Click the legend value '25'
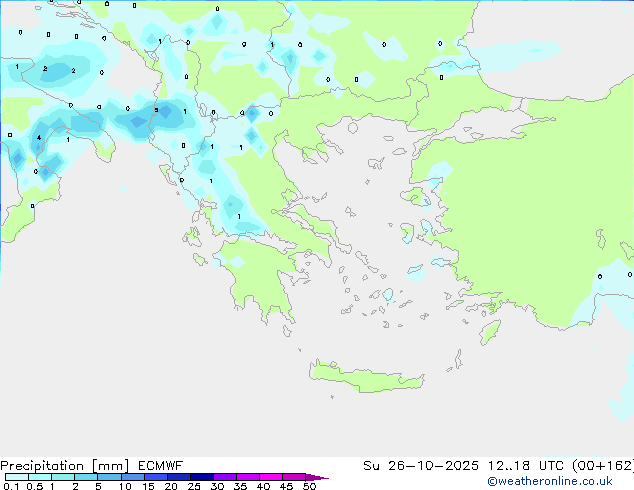Viewport: 634px width, 490px height. 194,486
